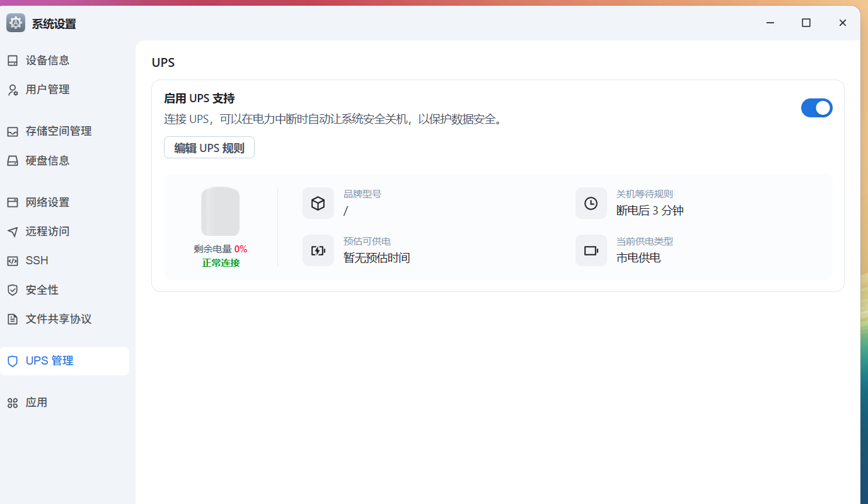
Task: Switch to 网络设置 section
Action: coord(64,202)
